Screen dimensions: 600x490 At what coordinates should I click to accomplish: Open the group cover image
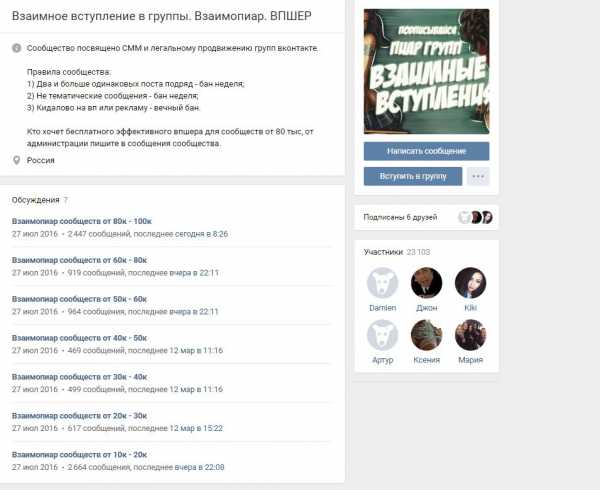tap(426, 72)
